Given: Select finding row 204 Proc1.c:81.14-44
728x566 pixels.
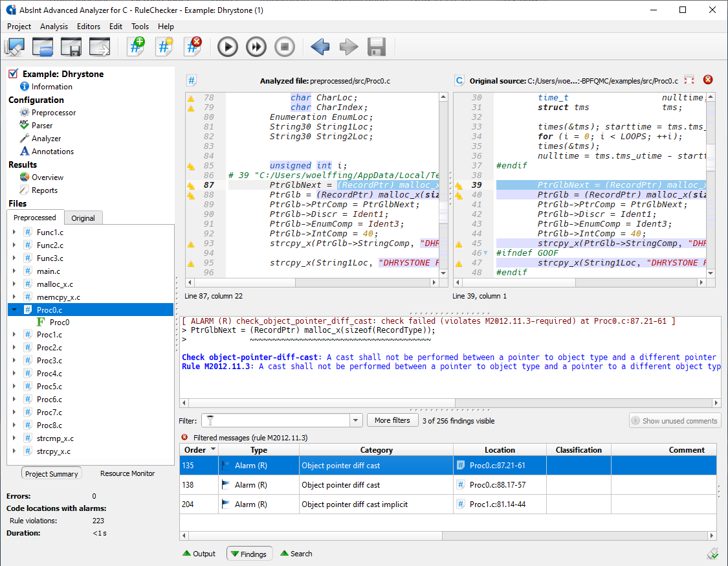Looking at the screenshot, I should [448, 504].
